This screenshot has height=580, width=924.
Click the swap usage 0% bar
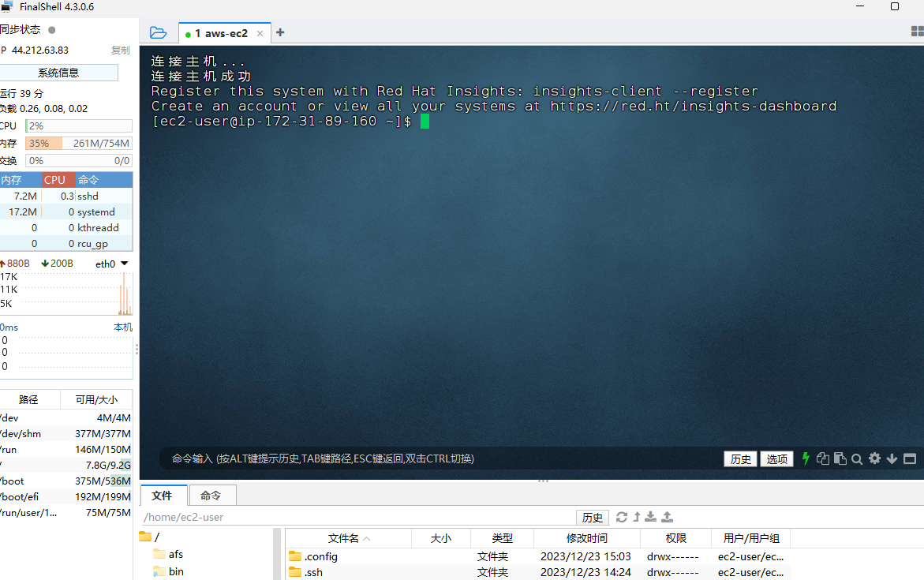[x=78, y=160]
